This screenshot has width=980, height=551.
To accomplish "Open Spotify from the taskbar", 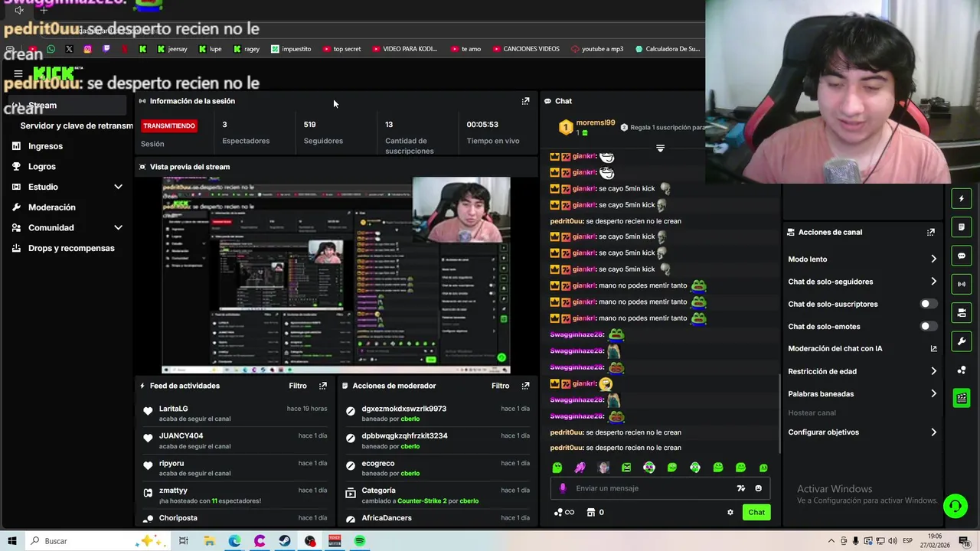I will (360, 541).
